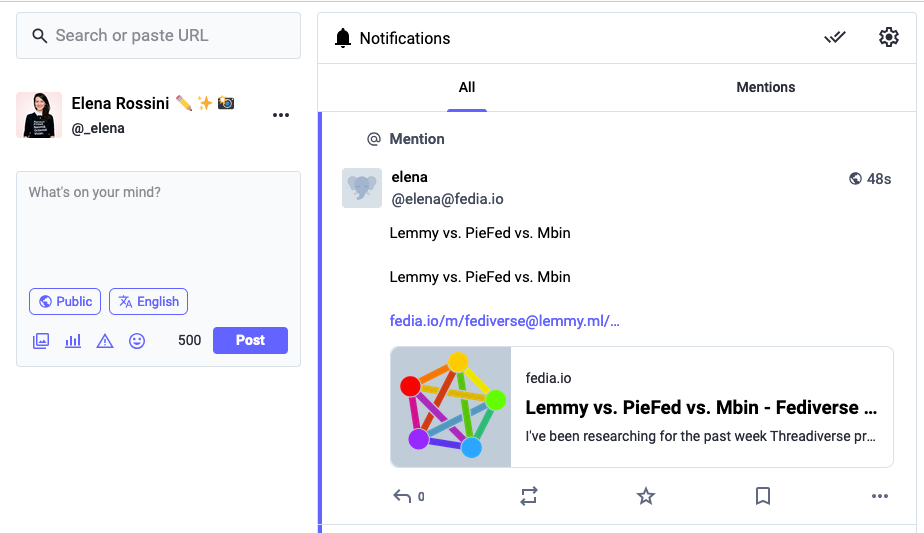Reply to elena's mention post
This screenshot has height=533, width=924.
pos(403,496)
